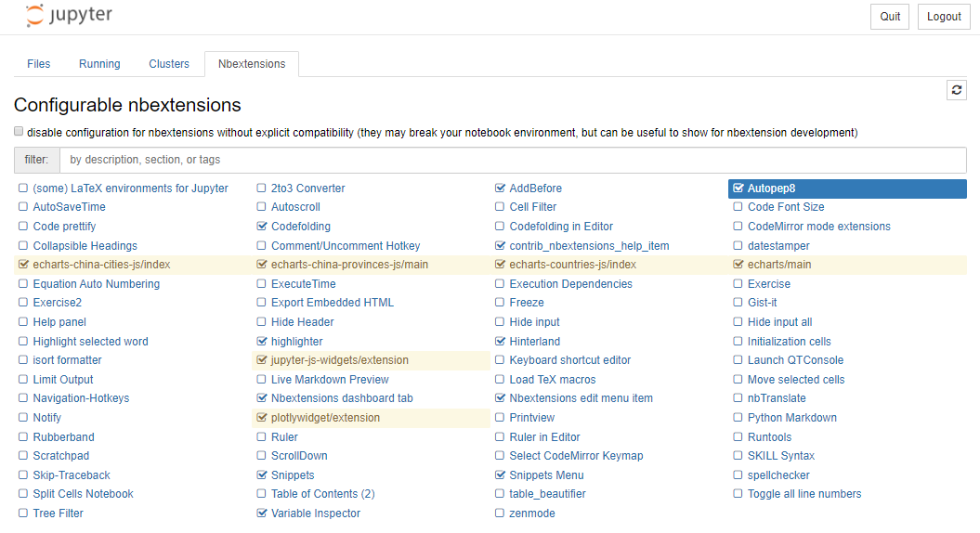Open the Nbextensions edit menu item extension
980x533 pixels.
[x=581, y=398]
